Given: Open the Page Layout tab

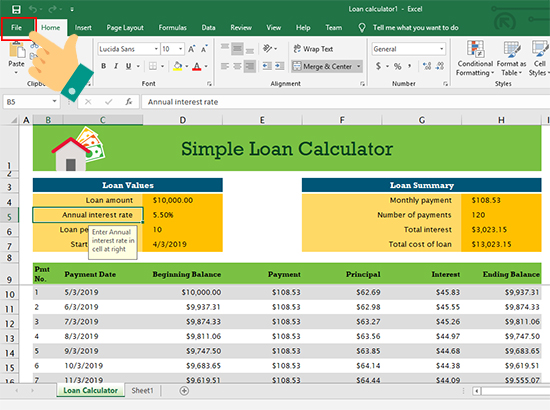Looking at the screenshot, I should [x=125, y=27].
